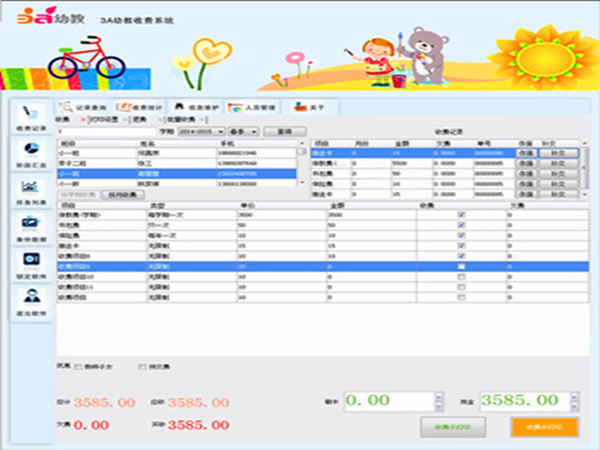Open the season term dropdown
Image resolution: width=600 pixels, height=450 pixels.
coord(244,132)
